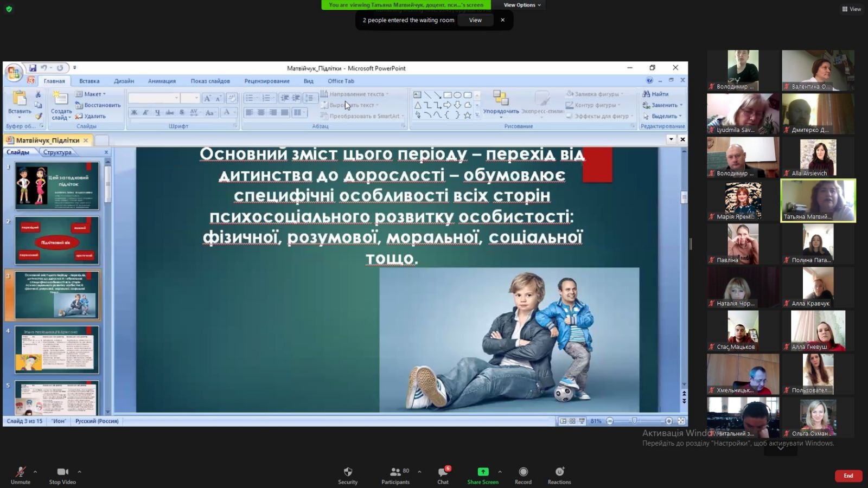868x488 pixels.
Task: Click the Paste (Вставить) clipboard icon
Action: tap(20, 99)
